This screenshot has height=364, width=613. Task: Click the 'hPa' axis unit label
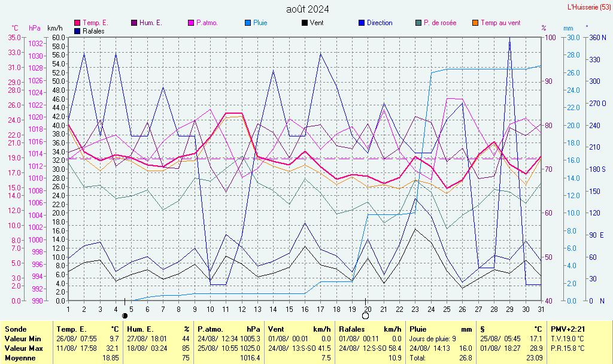(35, 28)
